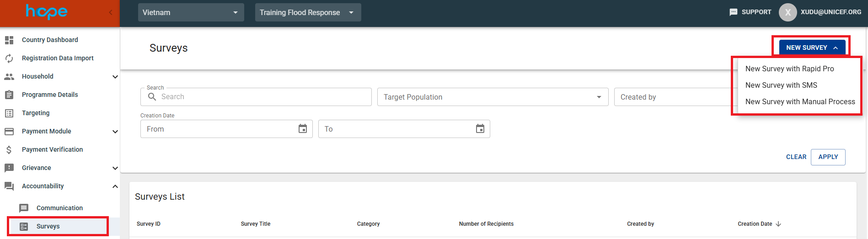This screenshot has height=239, width=868.
Task: Click CLEAR to reset filters
Action: pos(796,157)
